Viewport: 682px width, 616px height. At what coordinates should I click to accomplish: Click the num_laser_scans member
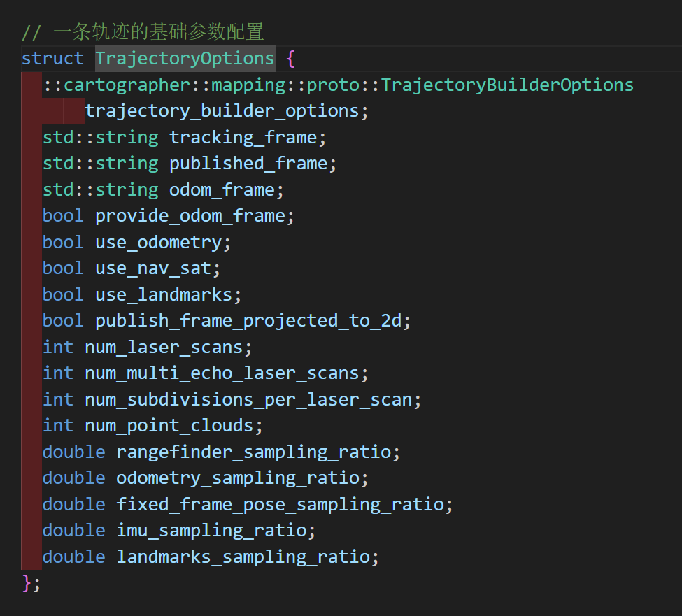click(164, 347)
